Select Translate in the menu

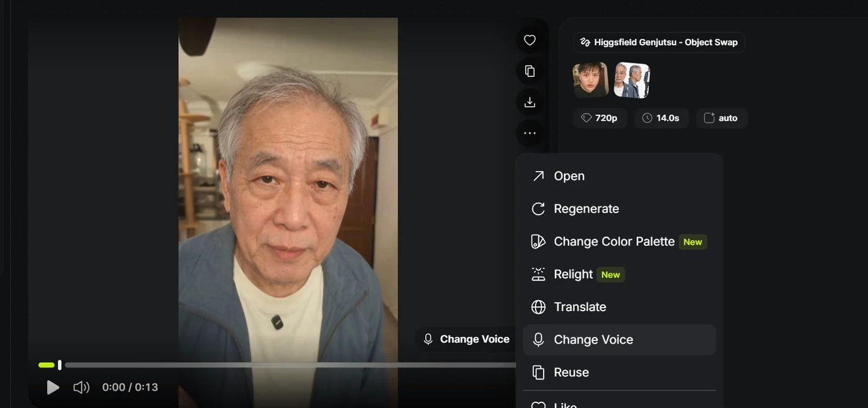tap(619, 307)
